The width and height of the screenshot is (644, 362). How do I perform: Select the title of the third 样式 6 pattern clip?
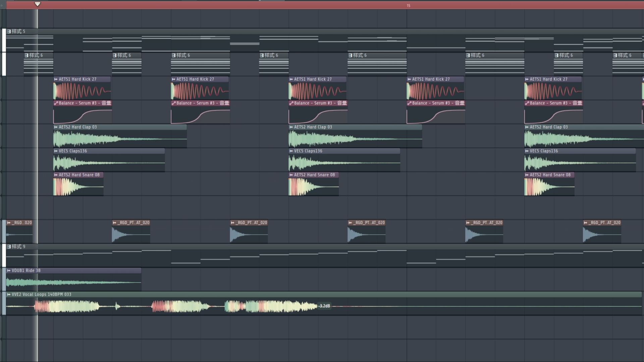click(183, 55)
